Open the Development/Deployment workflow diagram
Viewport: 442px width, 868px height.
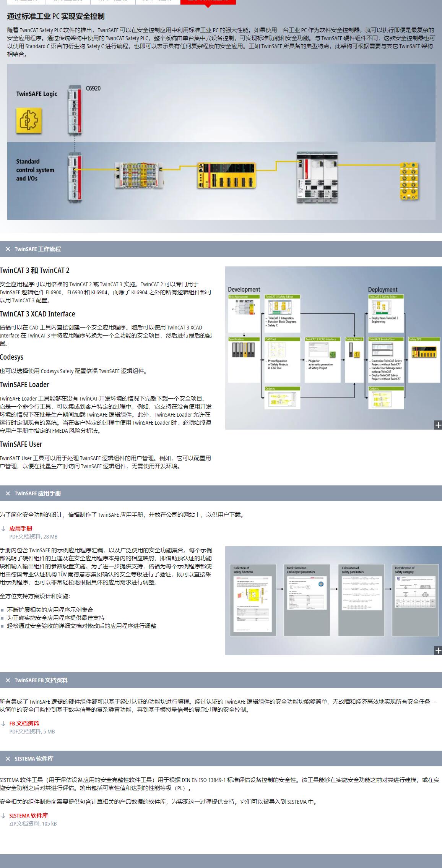click(x=333, y=348)
